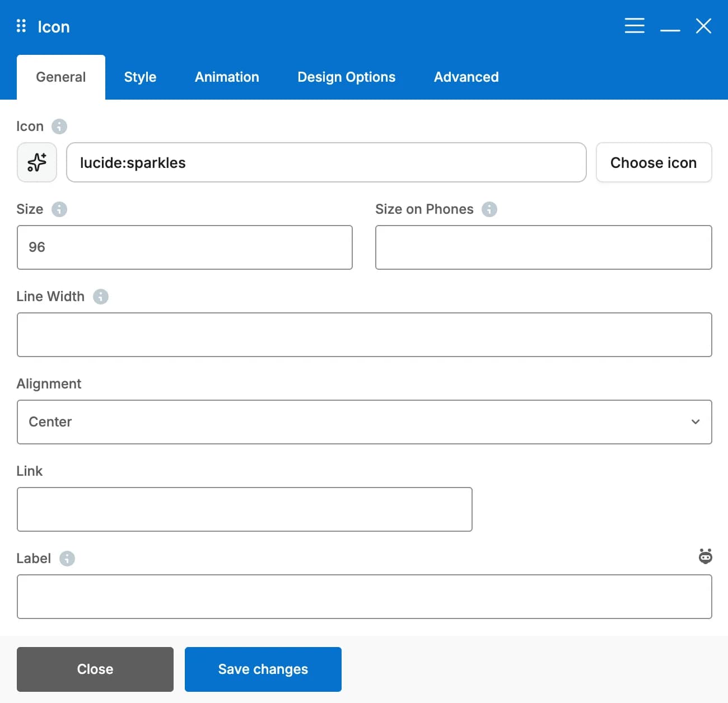The height and width of the screenshot is (703, 728).
Task: Click the Link input field
Action: pos(245,509)
